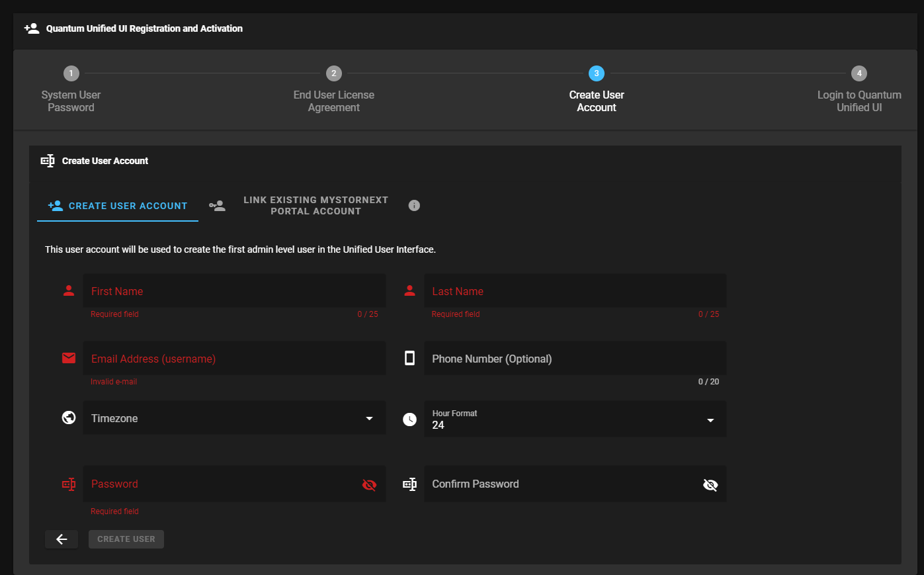Click the globe icon next to Timezone
Viewport: 924px width, 575px height.
(x=69, y=418)
